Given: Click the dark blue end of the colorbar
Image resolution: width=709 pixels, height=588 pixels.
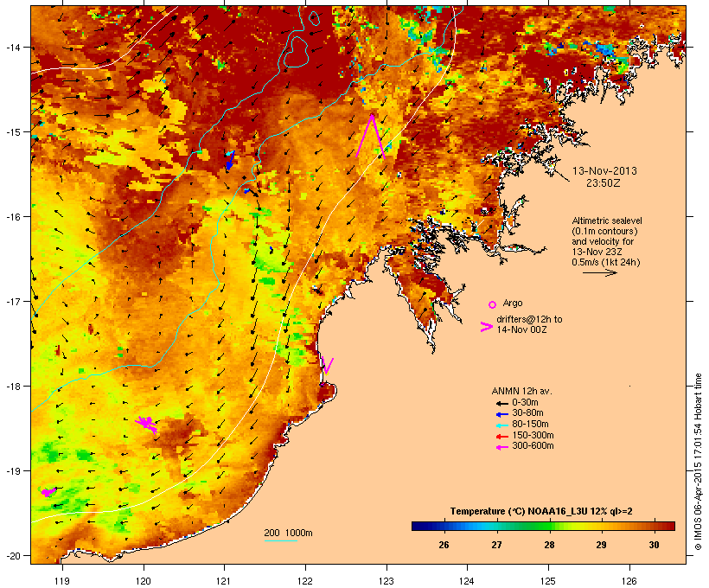Looking at the screenshot, I should point(420,526).
